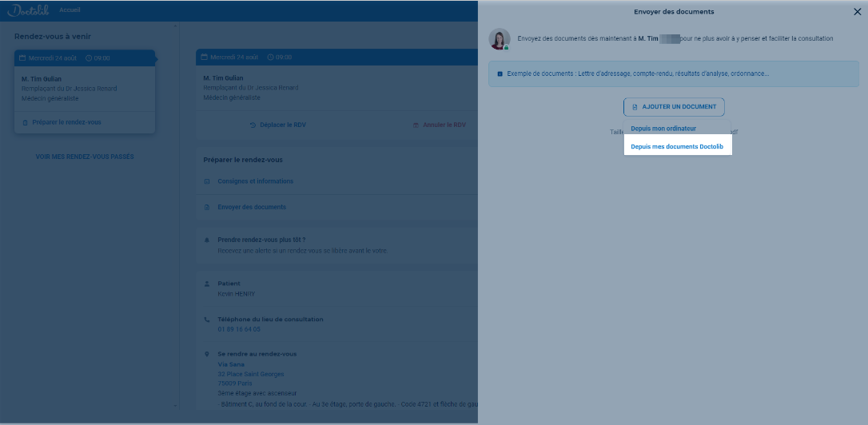868x425 pixels.
Task: Open the Ajouter un document dropdown
Action: (x=674, y=107)
